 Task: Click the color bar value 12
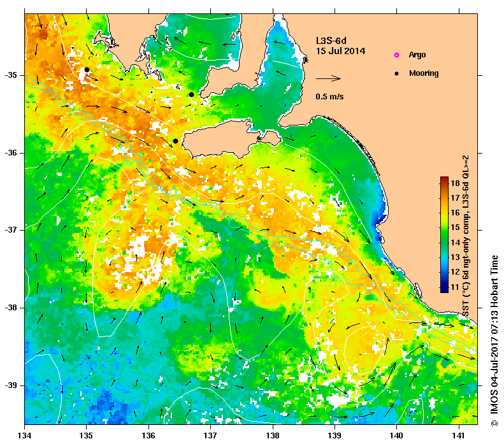(455, 272)
